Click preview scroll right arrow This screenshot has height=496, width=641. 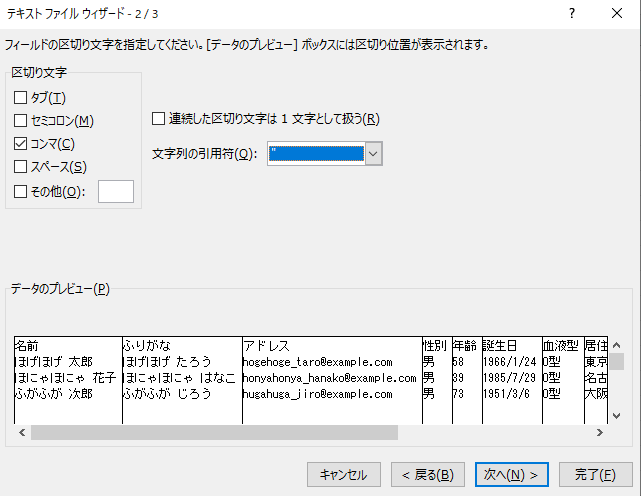click(600, 432)
